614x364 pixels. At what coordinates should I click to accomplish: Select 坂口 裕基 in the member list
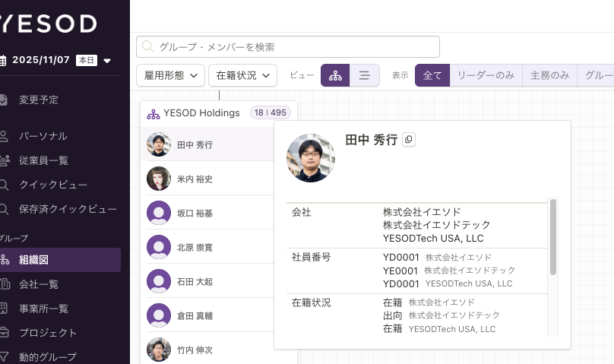click(x=195, y=214)
